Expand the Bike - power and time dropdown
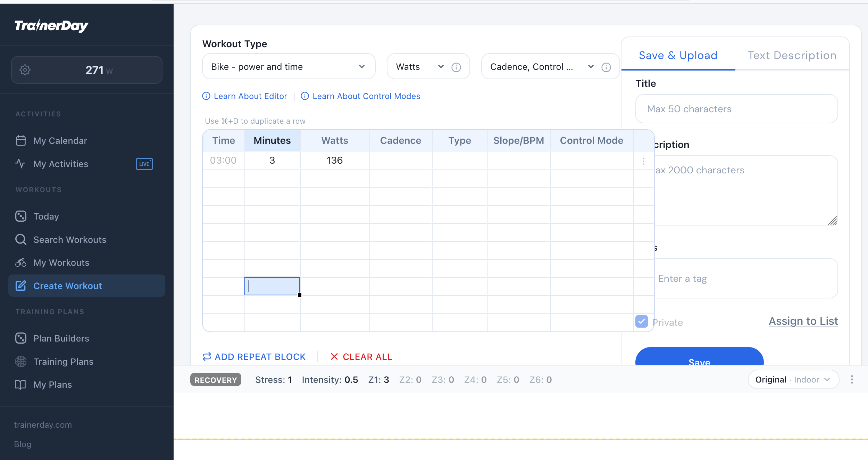Image resolution: width=868 pixels, height=460 pixels. coord(288,66)
